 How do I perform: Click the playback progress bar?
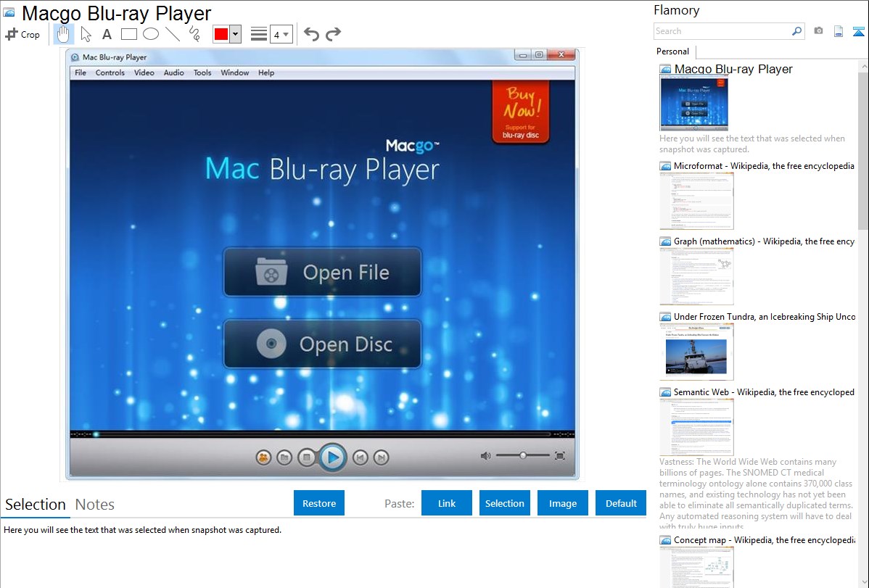(322, 434)
